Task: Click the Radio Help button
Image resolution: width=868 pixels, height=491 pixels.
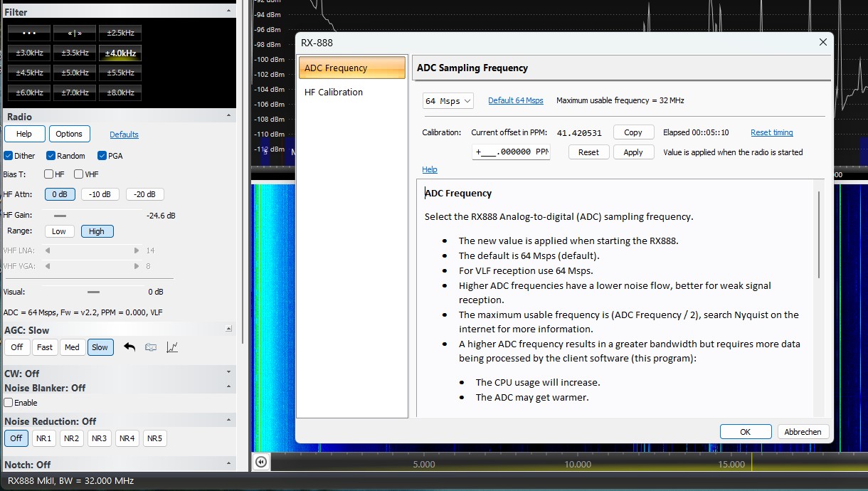Action: (x=24, y=134)
